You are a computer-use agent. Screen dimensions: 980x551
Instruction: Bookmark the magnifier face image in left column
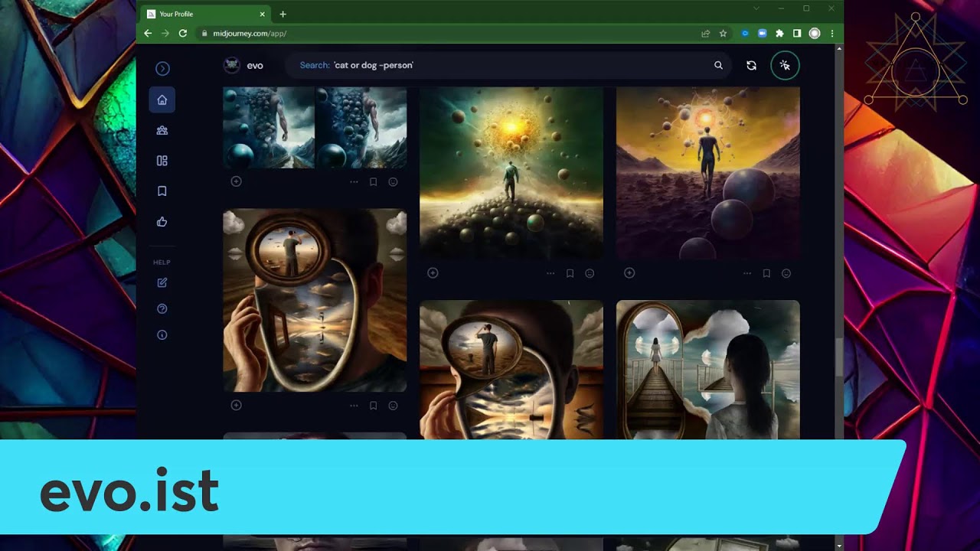[x=374, y=406]
